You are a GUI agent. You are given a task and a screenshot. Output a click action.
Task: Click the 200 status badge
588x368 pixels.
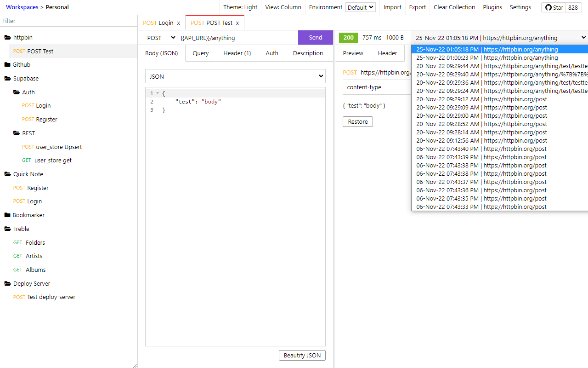coord(349,38)
